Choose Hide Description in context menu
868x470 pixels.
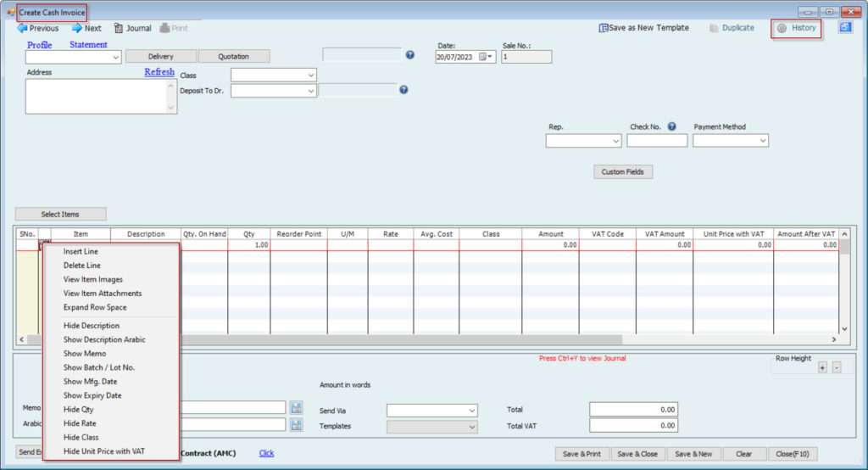pyautogui.click(x=91, y=326)
